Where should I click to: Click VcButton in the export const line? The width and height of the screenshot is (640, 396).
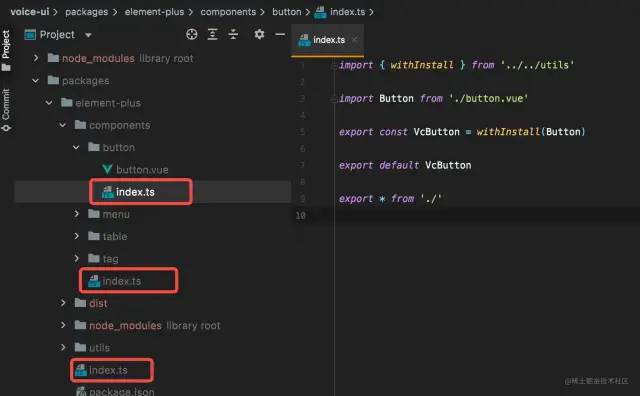click(x=436, y=132)
